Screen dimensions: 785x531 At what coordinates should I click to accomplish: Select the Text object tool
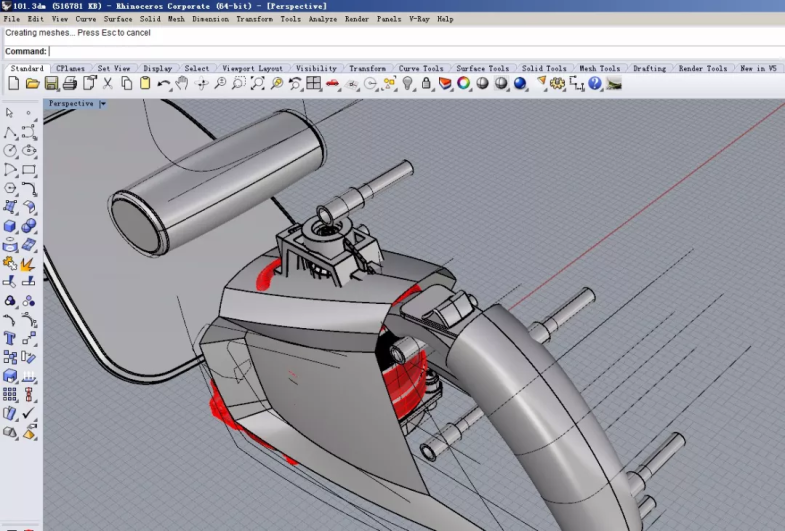pos(10,338)
